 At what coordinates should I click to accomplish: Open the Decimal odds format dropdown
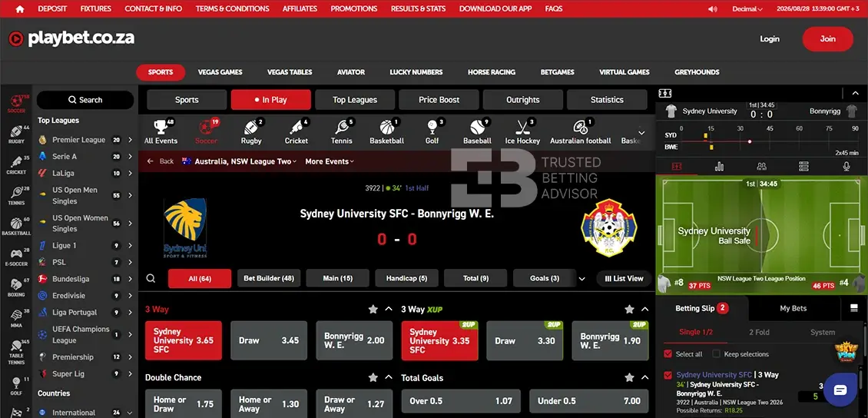747,9
